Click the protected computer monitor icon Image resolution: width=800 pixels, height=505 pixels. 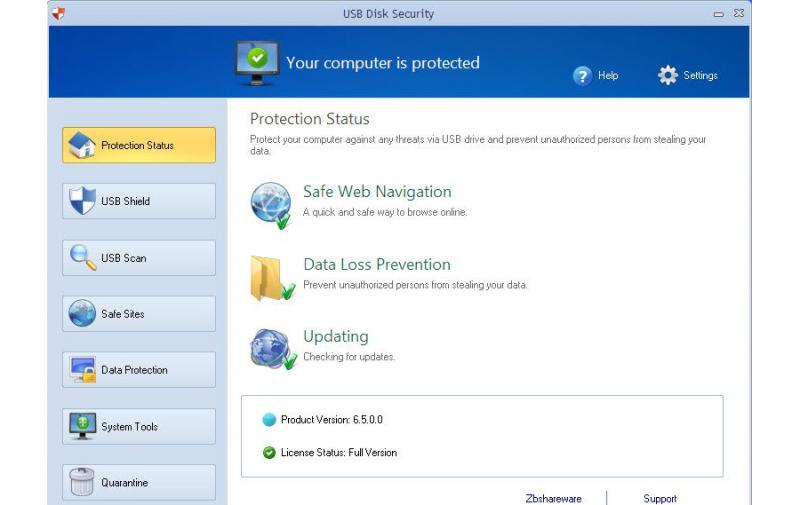point(257,62)
